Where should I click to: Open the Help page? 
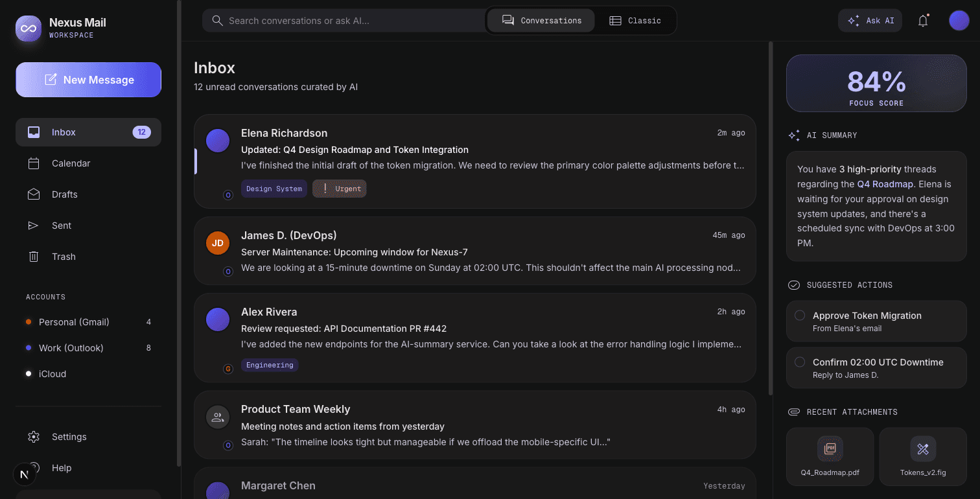(x=88, y=468)
